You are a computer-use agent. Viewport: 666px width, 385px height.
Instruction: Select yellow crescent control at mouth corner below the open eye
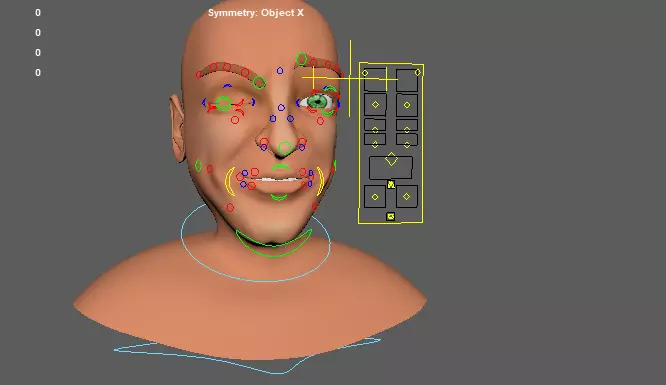click(321, 181)
